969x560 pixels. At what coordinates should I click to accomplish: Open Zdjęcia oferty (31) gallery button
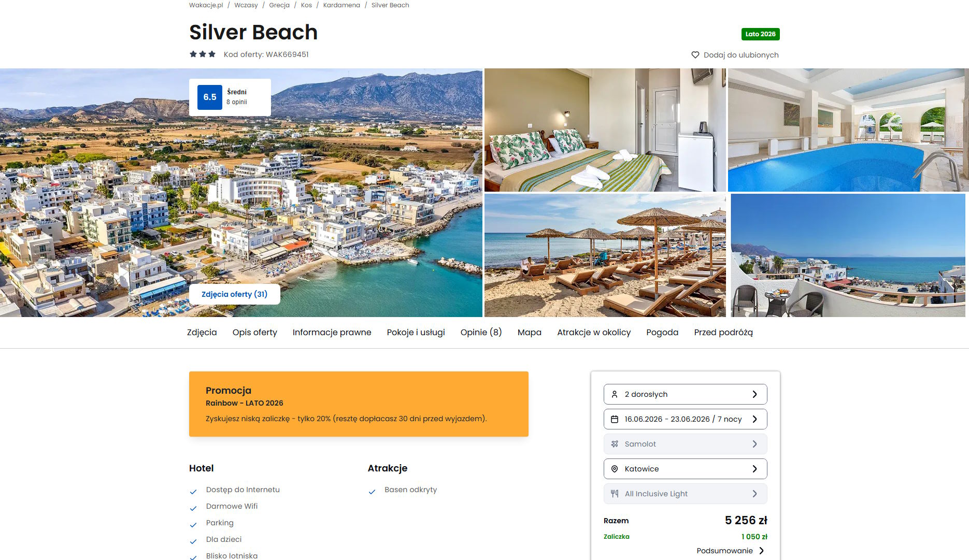234,294
